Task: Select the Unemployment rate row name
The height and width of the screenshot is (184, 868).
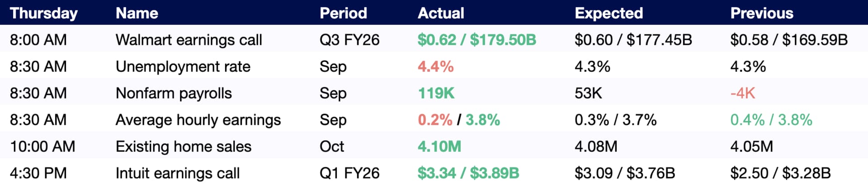Action: click(x=183, y=66)
